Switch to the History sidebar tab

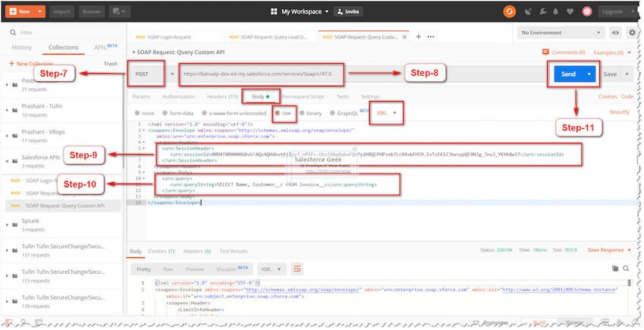point(21,47)
